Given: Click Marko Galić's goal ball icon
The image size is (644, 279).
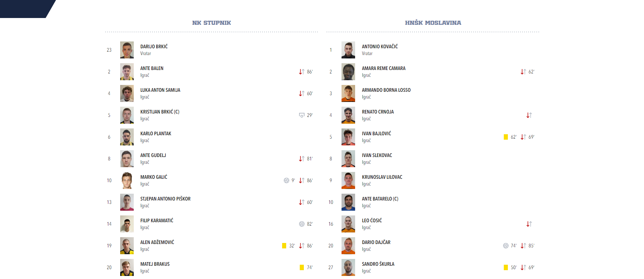Looking at the screenshot, I should 287,180.
